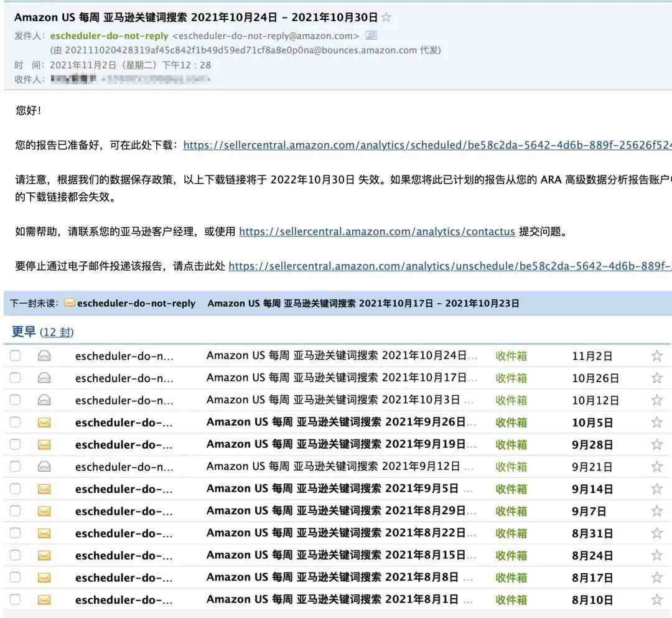Follow the analytics/unschedule link to stop reports
Image resolution: width=672 pixels, height=618 pixels.
click(450, 266)
